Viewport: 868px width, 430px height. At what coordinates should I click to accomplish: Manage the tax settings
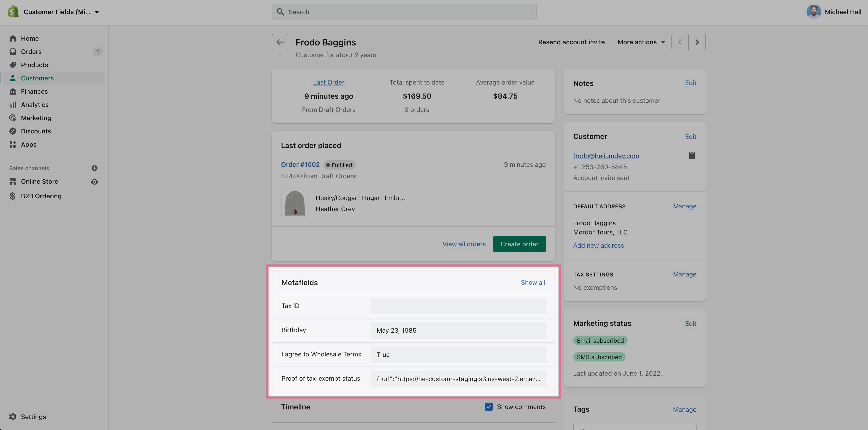point(684,274)
